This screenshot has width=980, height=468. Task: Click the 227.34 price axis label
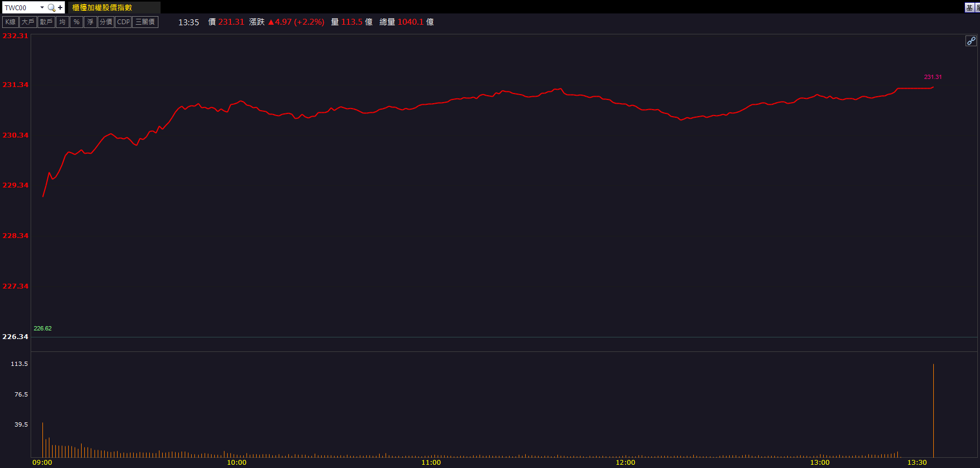[15, 286]
